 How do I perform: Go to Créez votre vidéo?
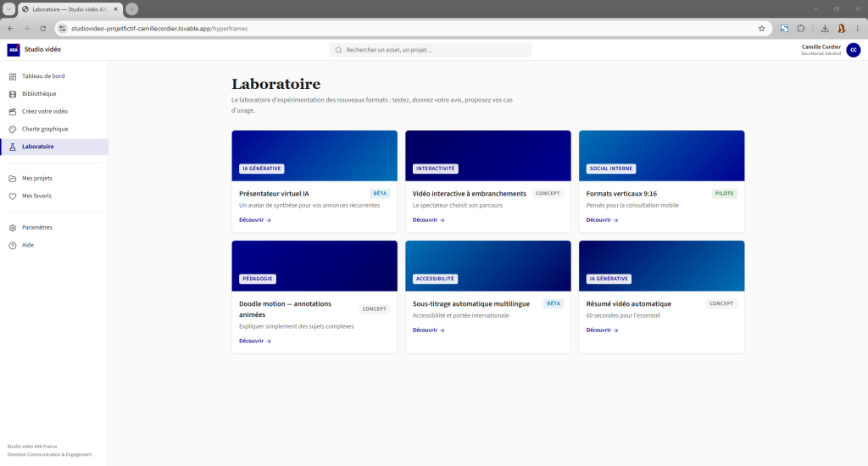(53, 112)
